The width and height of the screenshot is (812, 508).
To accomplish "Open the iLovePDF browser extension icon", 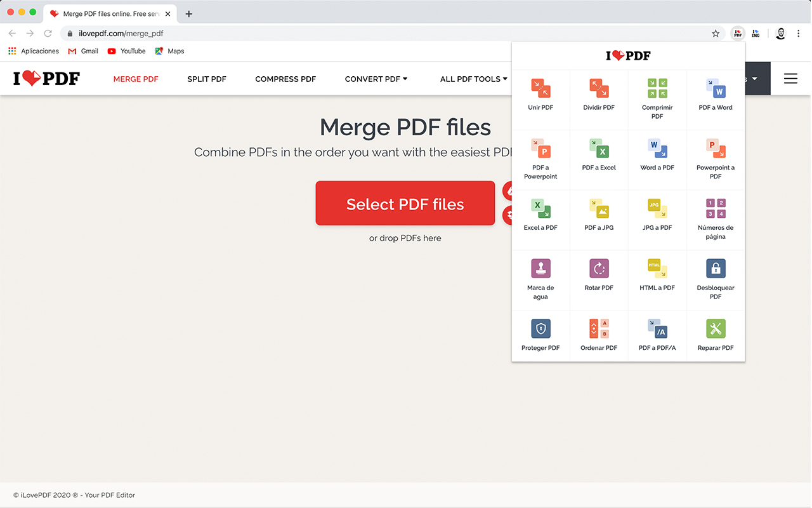I will point(737,33).
